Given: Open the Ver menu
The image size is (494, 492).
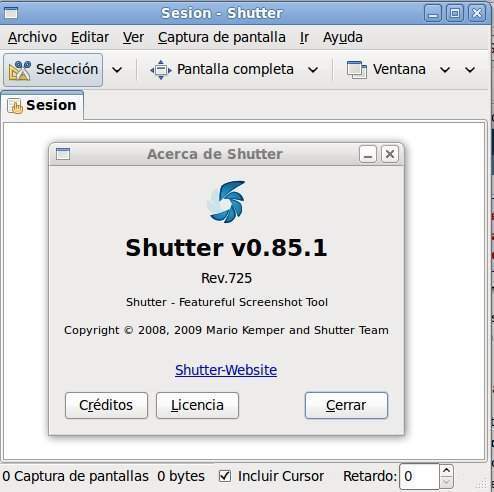Looking at the screenshot, I should click(x=133, y=37).
